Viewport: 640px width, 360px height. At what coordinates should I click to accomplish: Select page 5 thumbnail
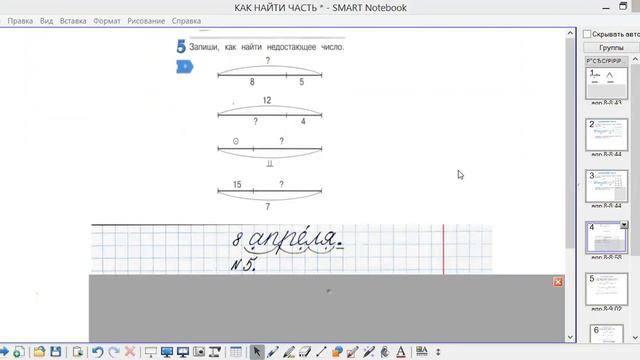click(x=607, y=289)
